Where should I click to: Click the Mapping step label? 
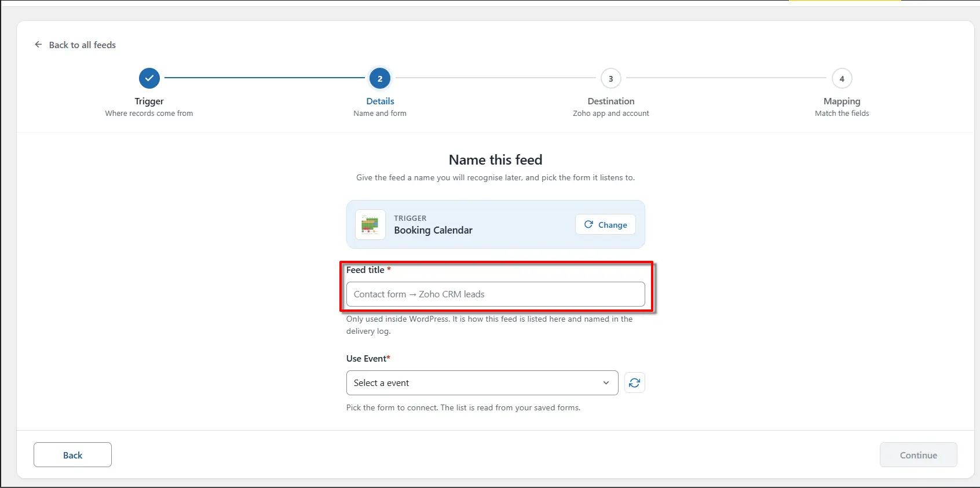[x=842, y=101]
